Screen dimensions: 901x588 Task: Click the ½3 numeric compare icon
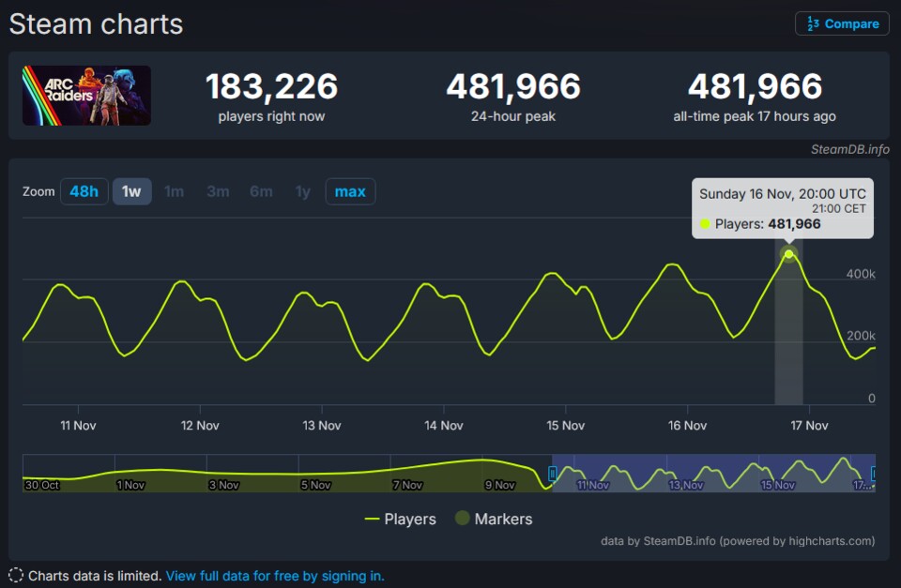(x=815, y=23)
